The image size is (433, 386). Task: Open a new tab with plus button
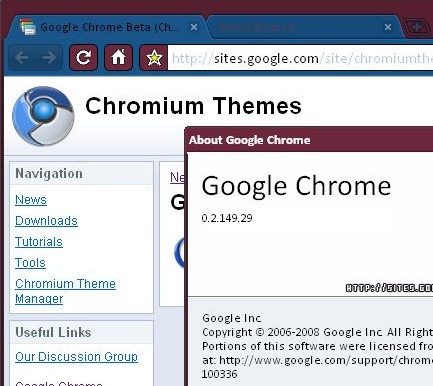pos(417,27)
